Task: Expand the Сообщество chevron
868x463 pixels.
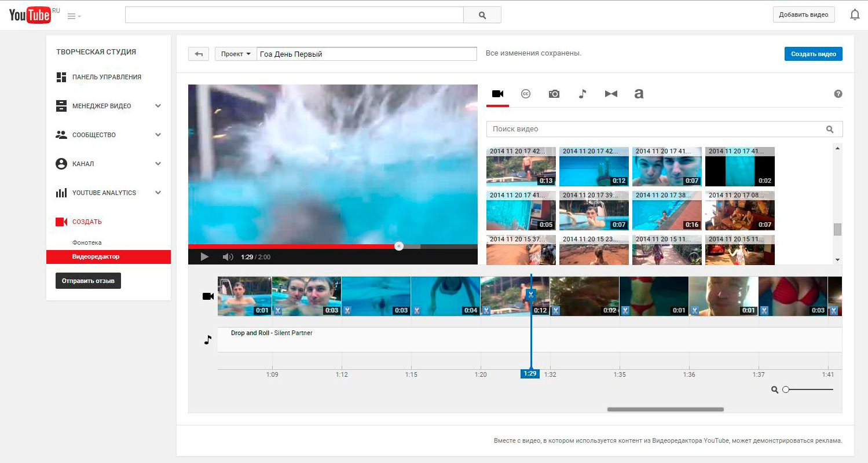Action: 158,135
